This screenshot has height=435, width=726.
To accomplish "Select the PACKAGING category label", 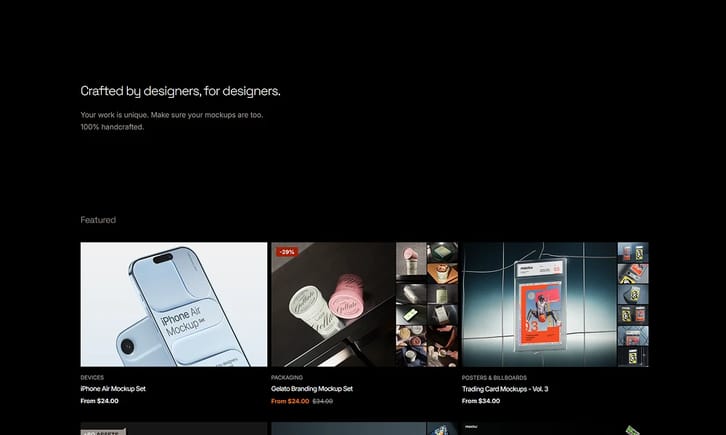I will tap(287, 377).
